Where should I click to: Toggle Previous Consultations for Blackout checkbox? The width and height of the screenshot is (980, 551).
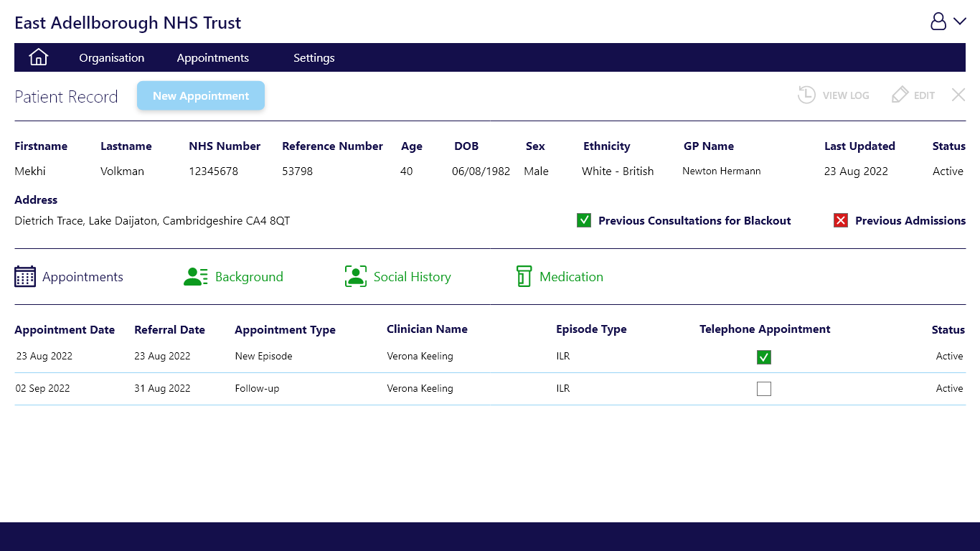tap(584, 220)
